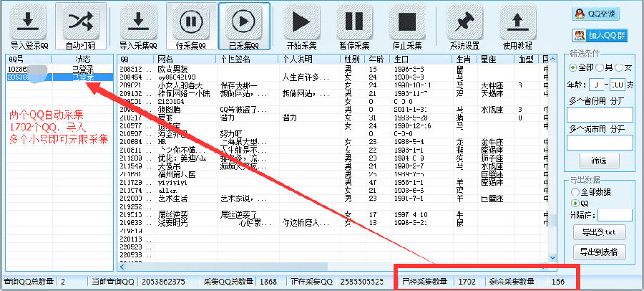Click horizontal scrollbar left arrow

pos(122,267)
